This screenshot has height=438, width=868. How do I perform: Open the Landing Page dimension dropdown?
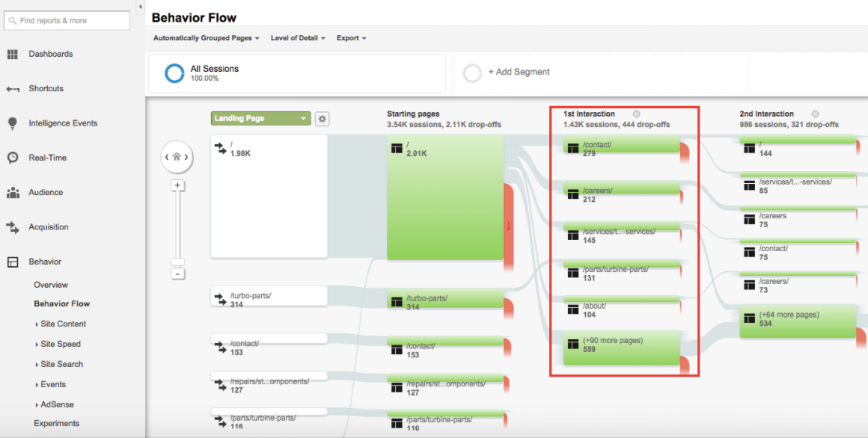click(260, 119)
